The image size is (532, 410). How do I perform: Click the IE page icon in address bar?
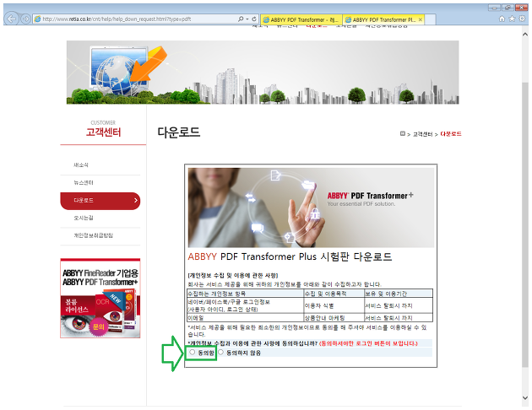click(38, 19)
